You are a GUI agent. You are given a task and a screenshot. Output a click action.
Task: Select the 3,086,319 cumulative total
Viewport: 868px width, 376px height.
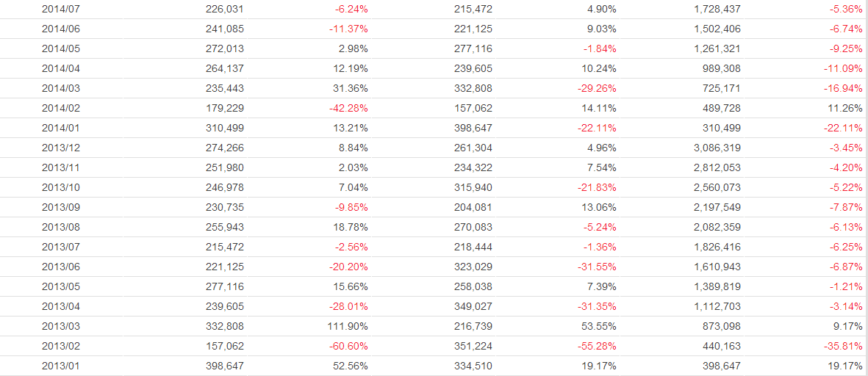tap(715, 148)
